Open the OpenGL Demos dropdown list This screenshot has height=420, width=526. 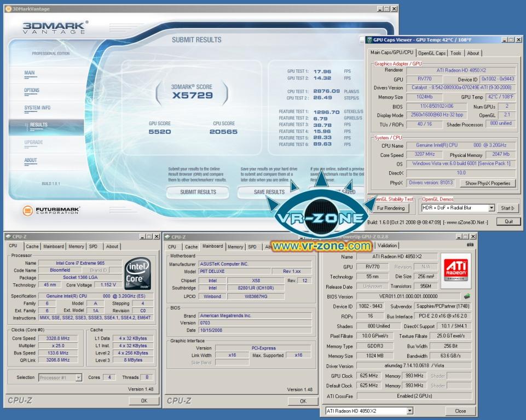tap(492, 208)
